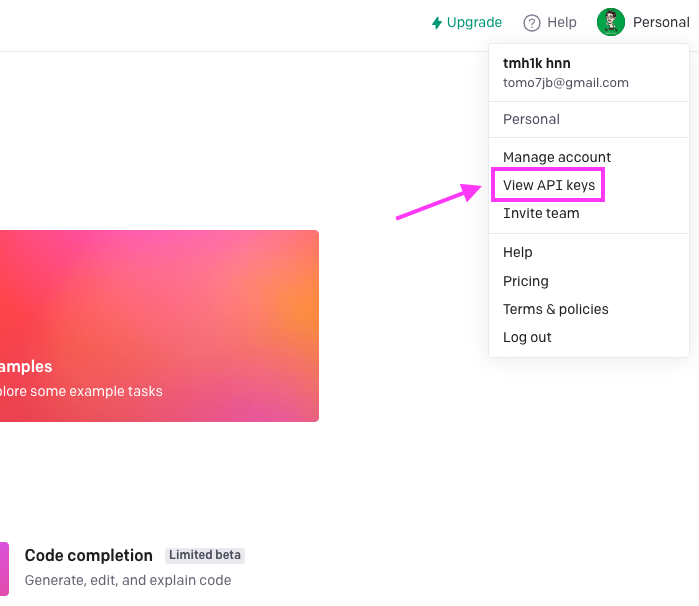Click the tomo7jb@gmail.com email text
The height and width of the screenshot is (606, 699).
[x=566, y=83]
